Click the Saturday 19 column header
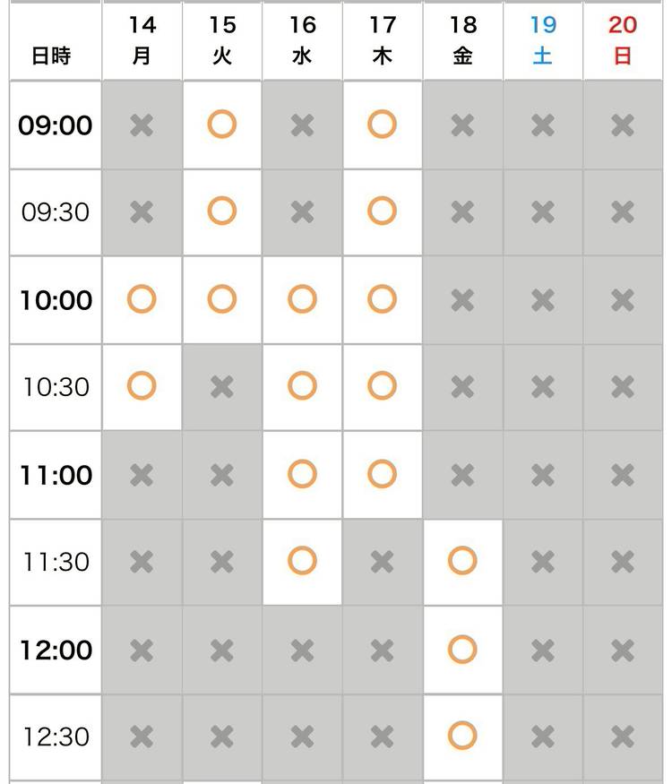 click(542, 40)
